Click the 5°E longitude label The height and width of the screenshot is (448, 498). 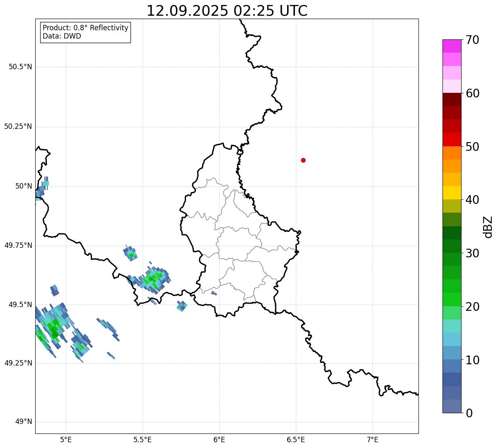[x=66, y=440]
